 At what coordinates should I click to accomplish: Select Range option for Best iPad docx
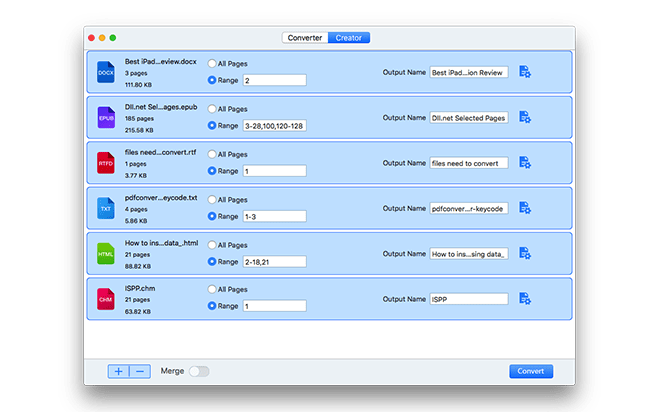pos(212,80)
